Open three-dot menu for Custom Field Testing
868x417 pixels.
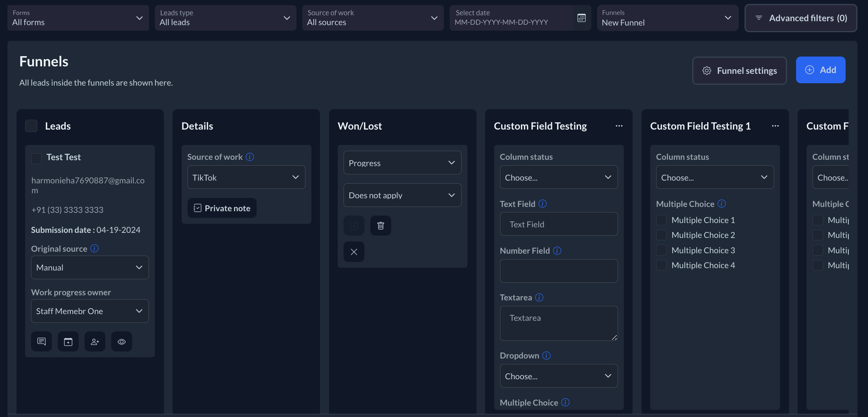[x=619, y=126]
